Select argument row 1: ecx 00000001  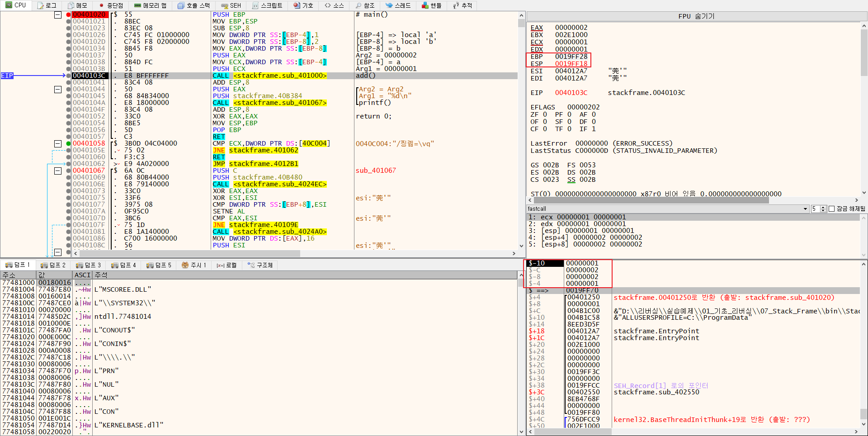click(693, 217)
